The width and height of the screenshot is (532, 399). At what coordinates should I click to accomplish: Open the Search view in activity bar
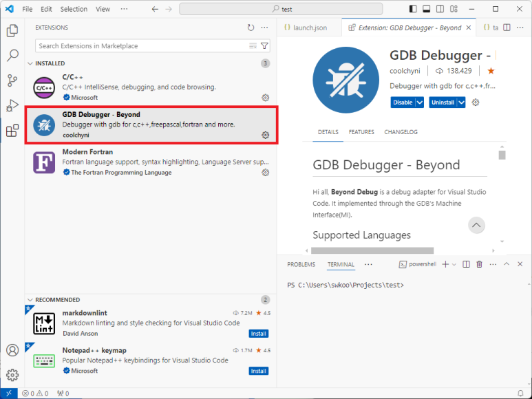(x=12, y=55)
